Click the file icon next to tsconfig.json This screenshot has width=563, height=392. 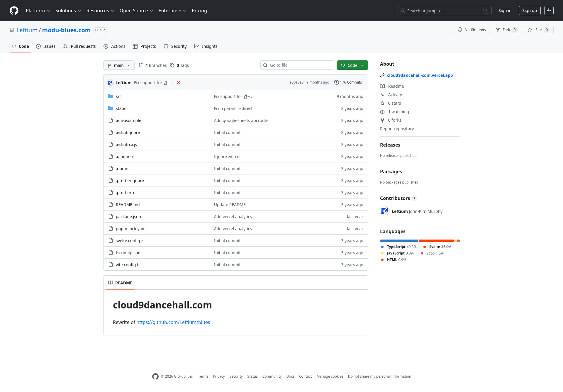click(x=111, y=252)
